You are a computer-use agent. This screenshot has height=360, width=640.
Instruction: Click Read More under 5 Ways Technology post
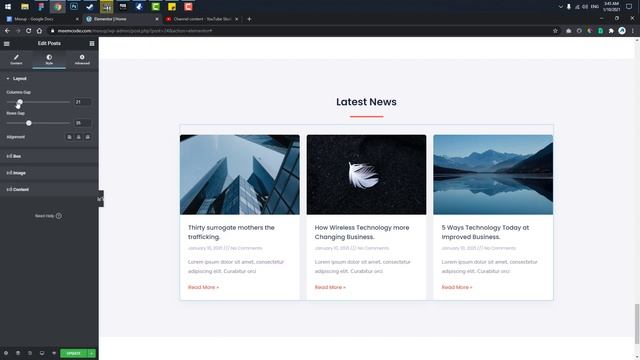pos(457,287)
